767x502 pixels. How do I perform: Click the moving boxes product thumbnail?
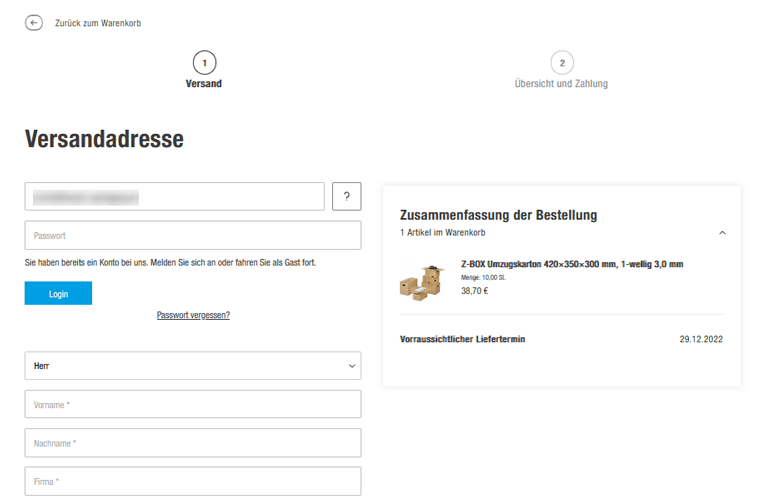420,281
